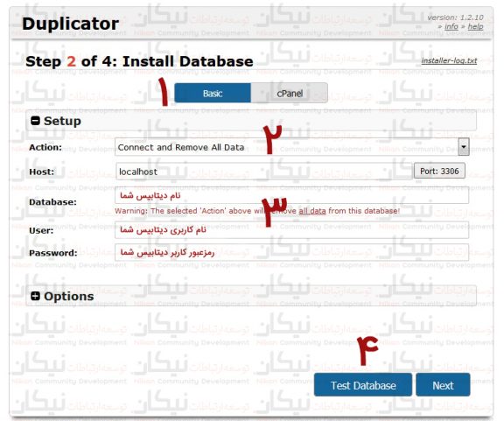Click the 'Host:' label
The width and height of the screenshot is (504, 421).
pos(41,172)
